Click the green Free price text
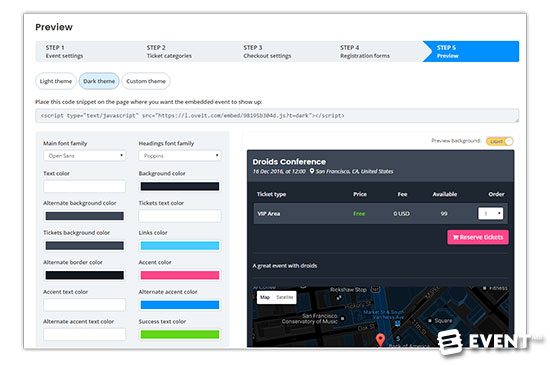Viewport: 550px width, 365px height. 359,214
